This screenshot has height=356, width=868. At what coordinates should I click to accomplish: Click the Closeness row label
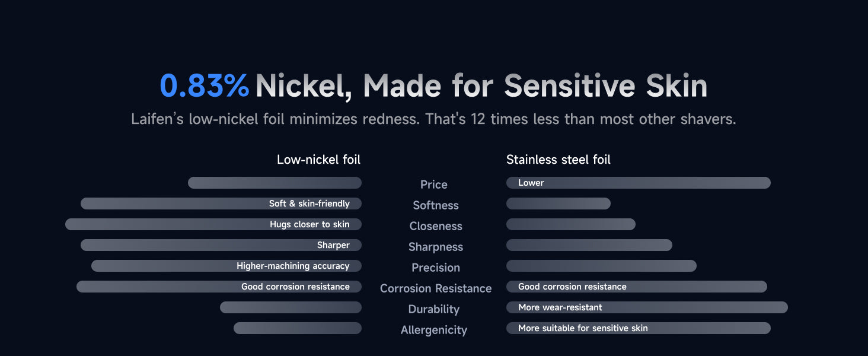[436, 226]
